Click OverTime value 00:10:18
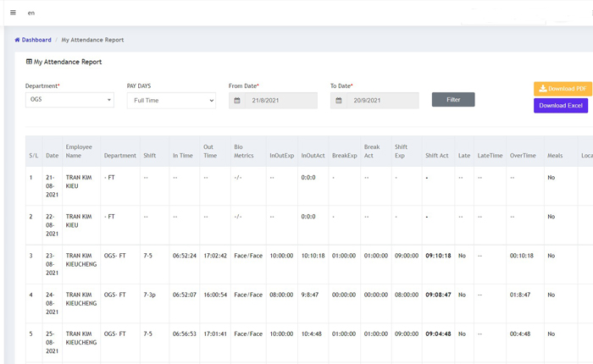 click(x=522, y=256)
